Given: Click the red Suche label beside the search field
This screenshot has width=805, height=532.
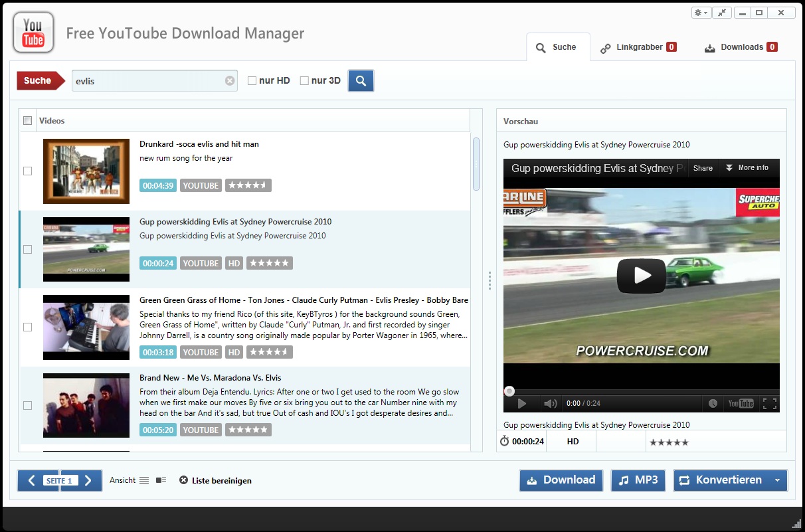Looking at the screenshot, I should (41, 81).
